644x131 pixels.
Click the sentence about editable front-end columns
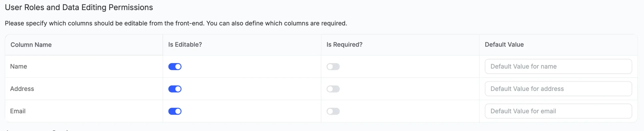[x=105, y=23]
